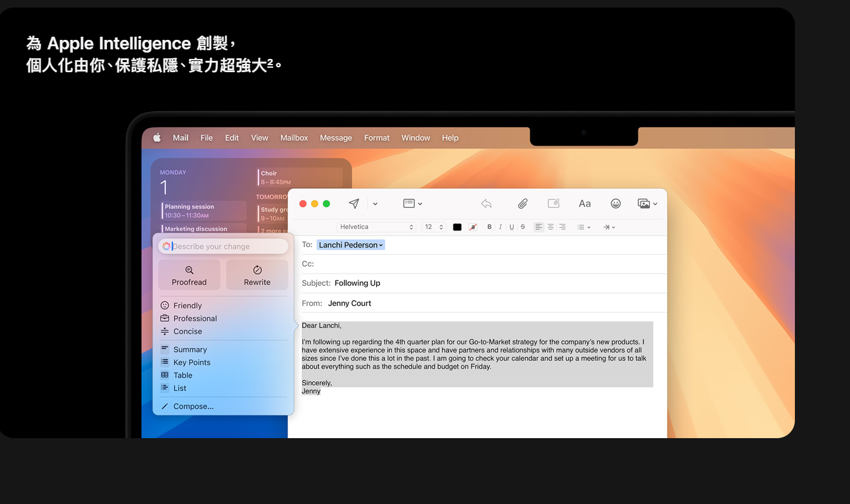Click the Monday 1 date in the calendar widget
The height and width of the screenshot is (504, 850).
pos(173,182)
